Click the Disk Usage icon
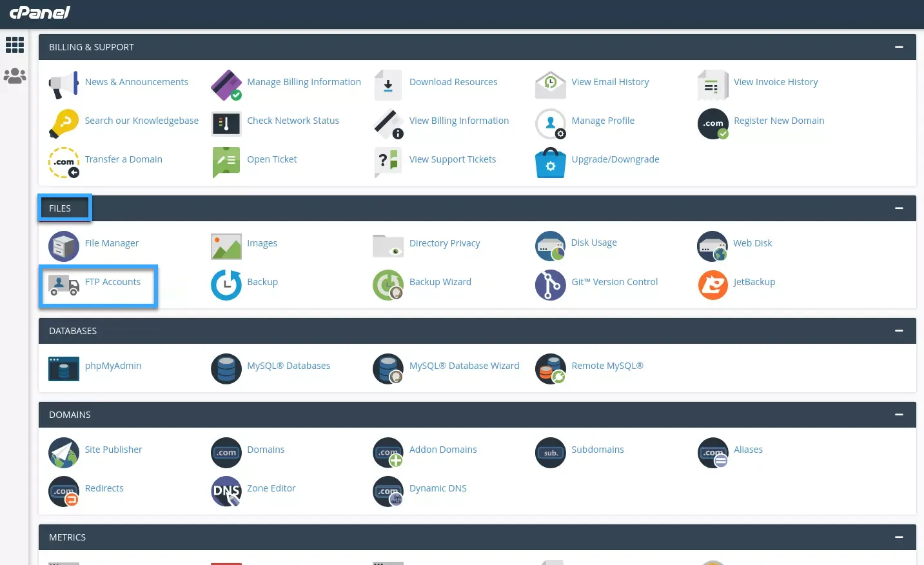 551,246
